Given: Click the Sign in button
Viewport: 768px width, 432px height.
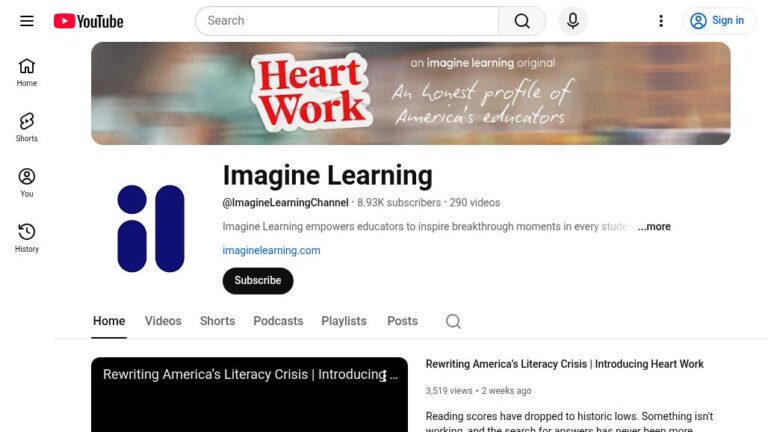Looking at the screenshot, I should (718, 21).
